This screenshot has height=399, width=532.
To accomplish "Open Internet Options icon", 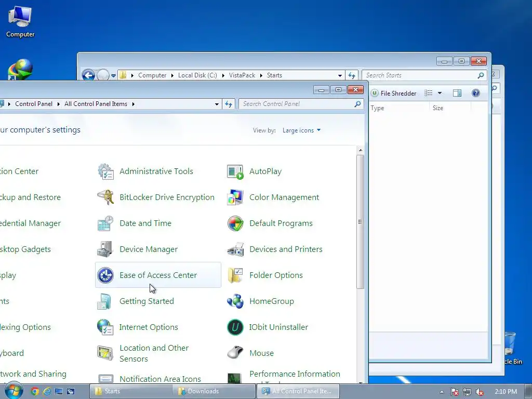I will tap(105, 327).
